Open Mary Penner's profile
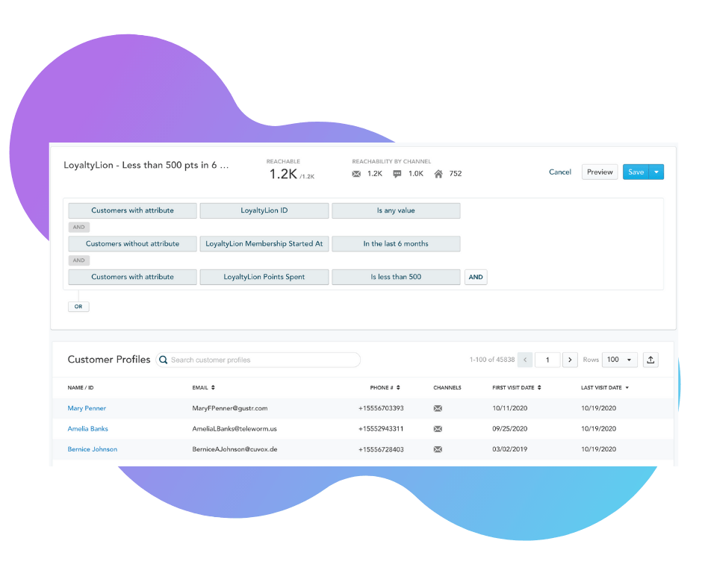Image resolution: width=702 pixels, height=588 pixels. (87, 408)
